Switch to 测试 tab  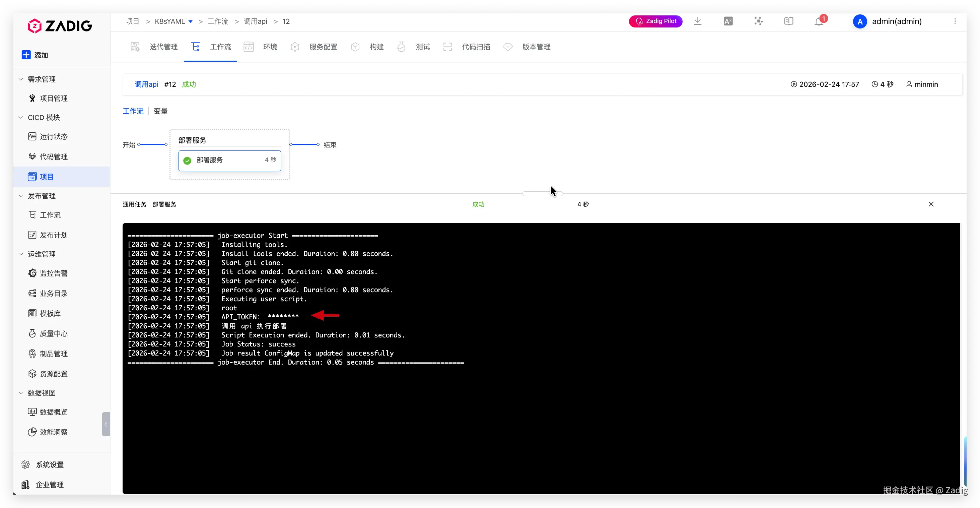pyautogui.click(x=413, y=47)
